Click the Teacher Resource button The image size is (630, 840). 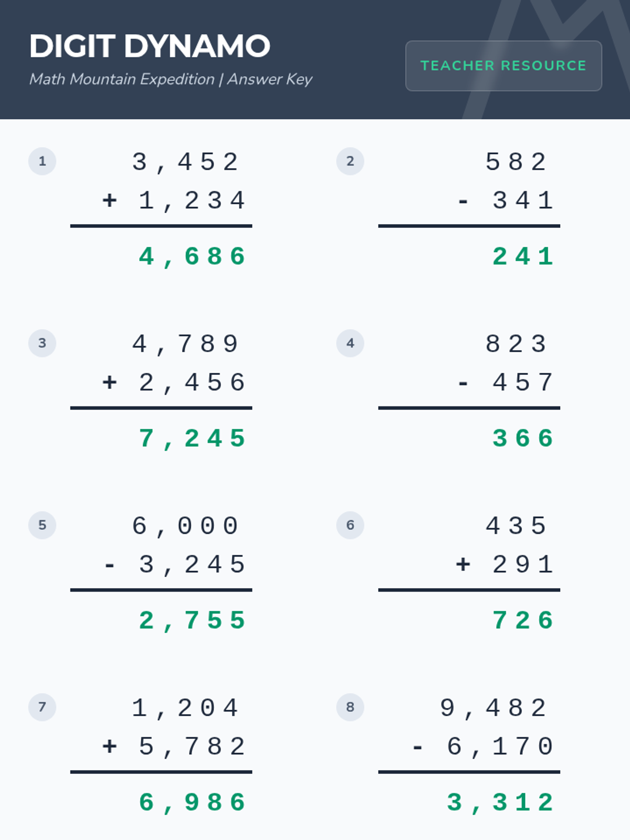click(x=503, y=66)
